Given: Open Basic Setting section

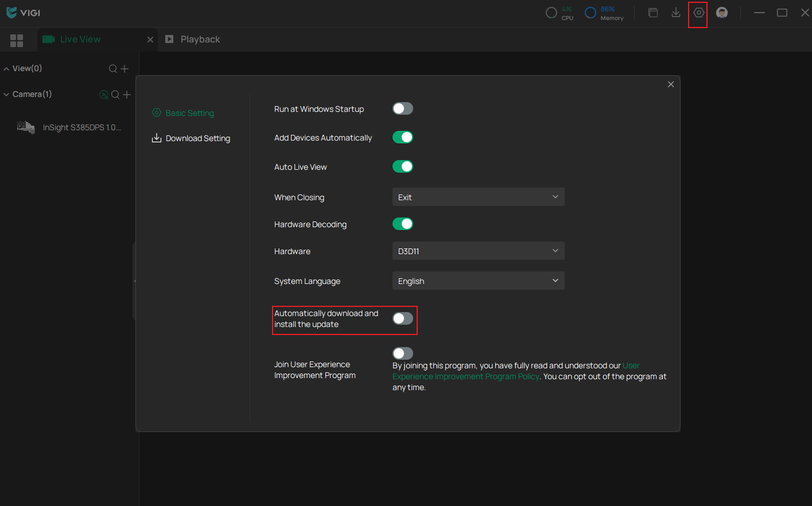Looking at the screenshot, I should pos(183,113).
